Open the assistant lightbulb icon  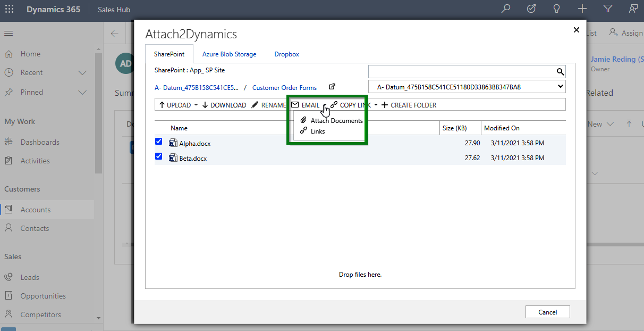(557, 9)
